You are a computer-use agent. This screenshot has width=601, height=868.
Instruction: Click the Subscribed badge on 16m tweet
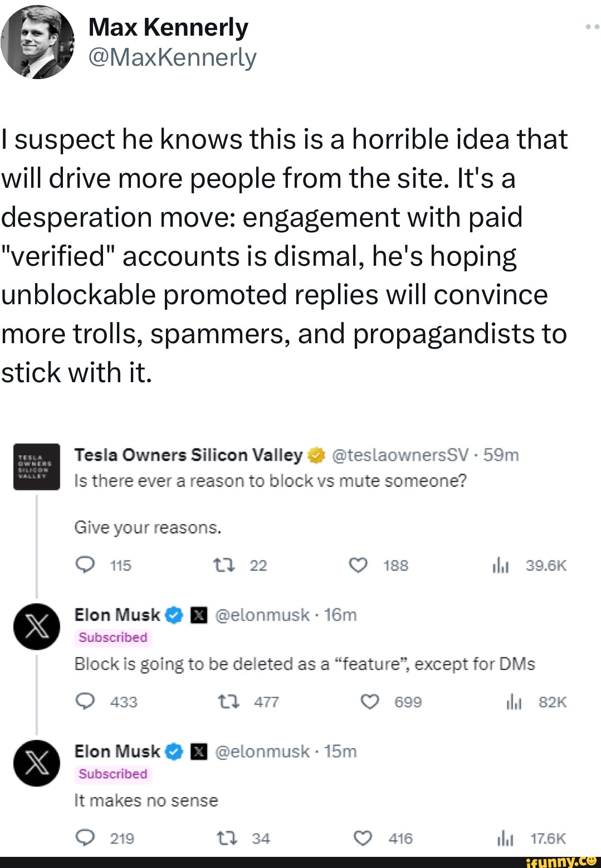click(113, 637)
